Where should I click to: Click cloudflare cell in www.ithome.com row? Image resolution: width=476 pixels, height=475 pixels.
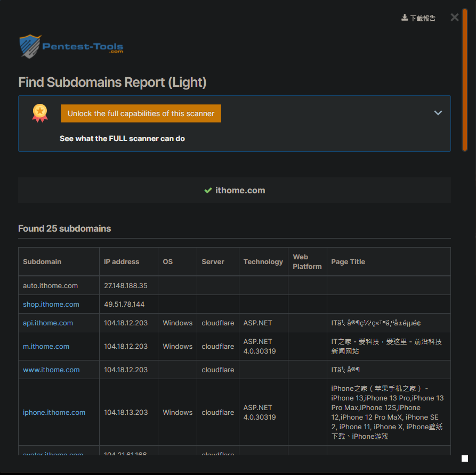tap(218, 370)
